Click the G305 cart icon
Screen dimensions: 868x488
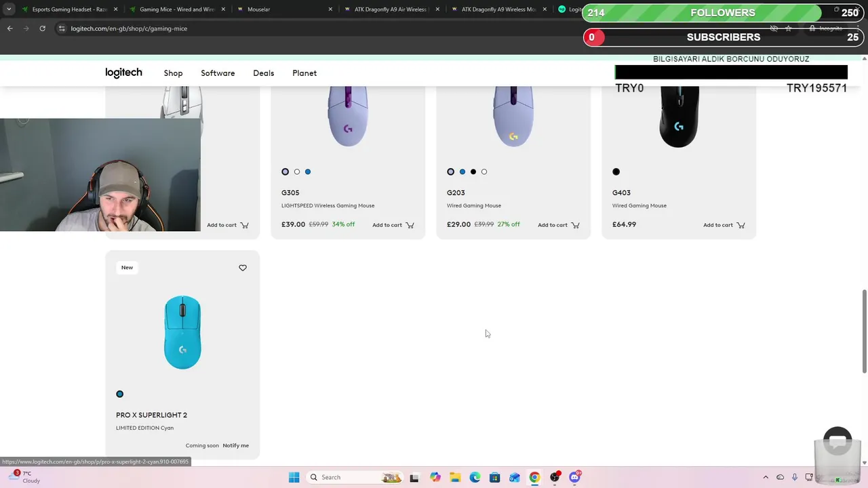(410, 225)
